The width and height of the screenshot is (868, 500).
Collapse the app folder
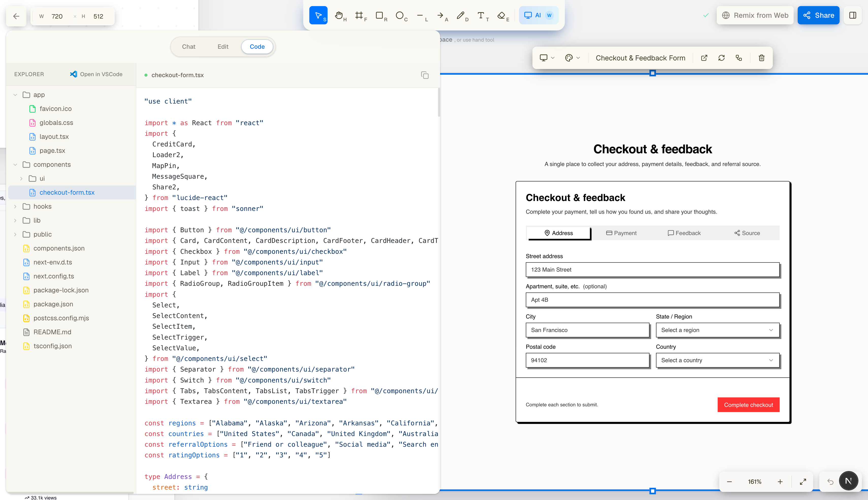(15, 95)
